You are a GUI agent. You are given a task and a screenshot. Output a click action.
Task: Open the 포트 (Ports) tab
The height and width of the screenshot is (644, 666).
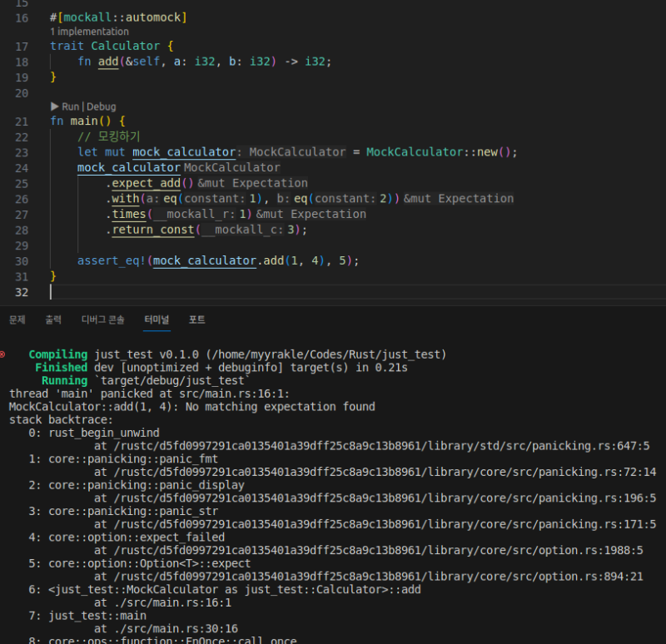point(197,320)
